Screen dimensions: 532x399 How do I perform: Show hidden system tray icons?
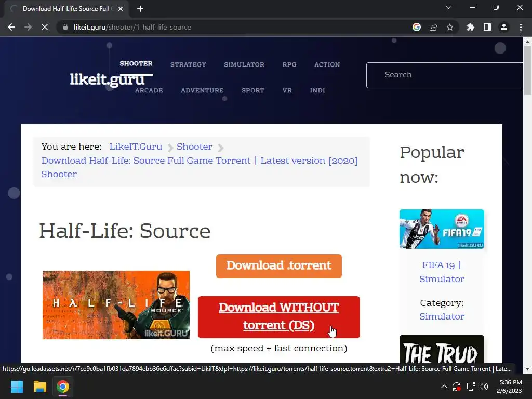coord(444,387)
